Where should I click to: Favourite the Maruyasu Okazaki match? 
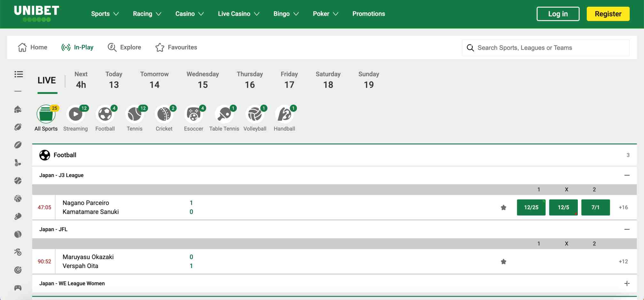click(x=503, y=261)
